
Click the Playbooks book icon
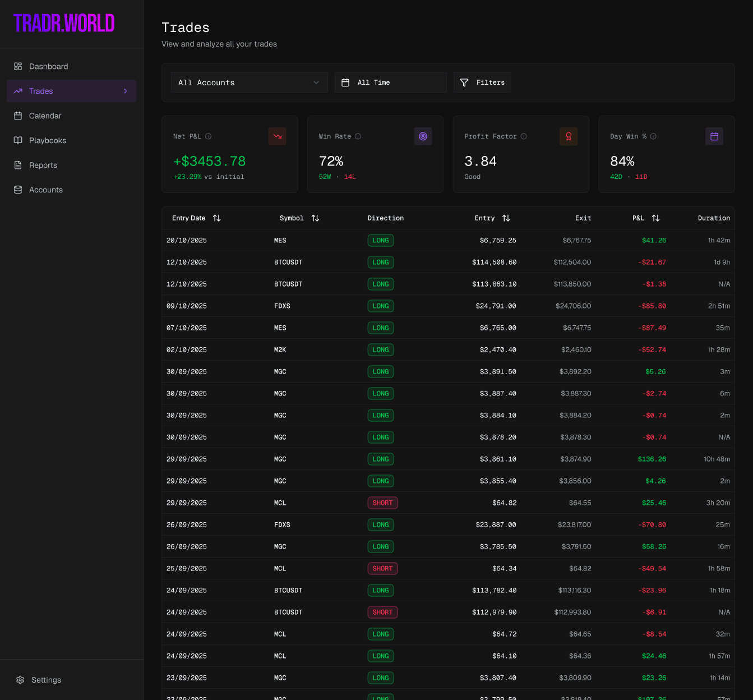[x=18, y=140]
